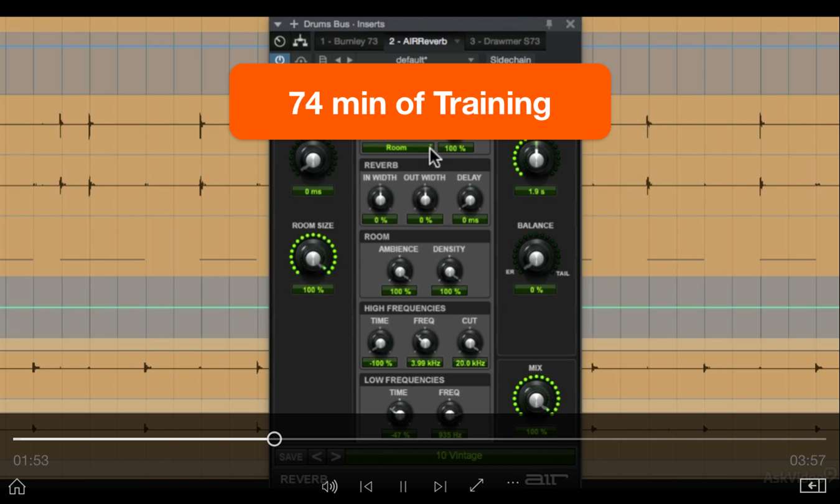
Task: Open the AIRReverb tab dropdown arrow
Action: point(457,42)
